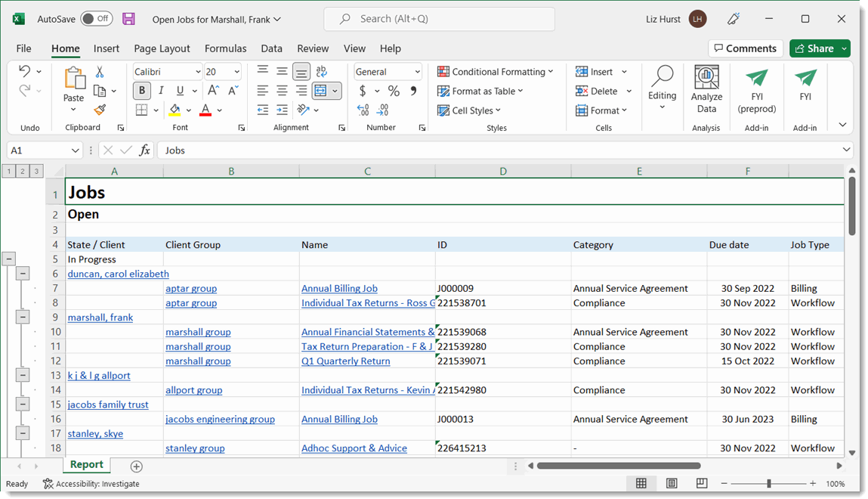Image resolution: width=868 pixels, height=499 pixels.
Task: Click the Borders icon
Action: coord(142,110)
